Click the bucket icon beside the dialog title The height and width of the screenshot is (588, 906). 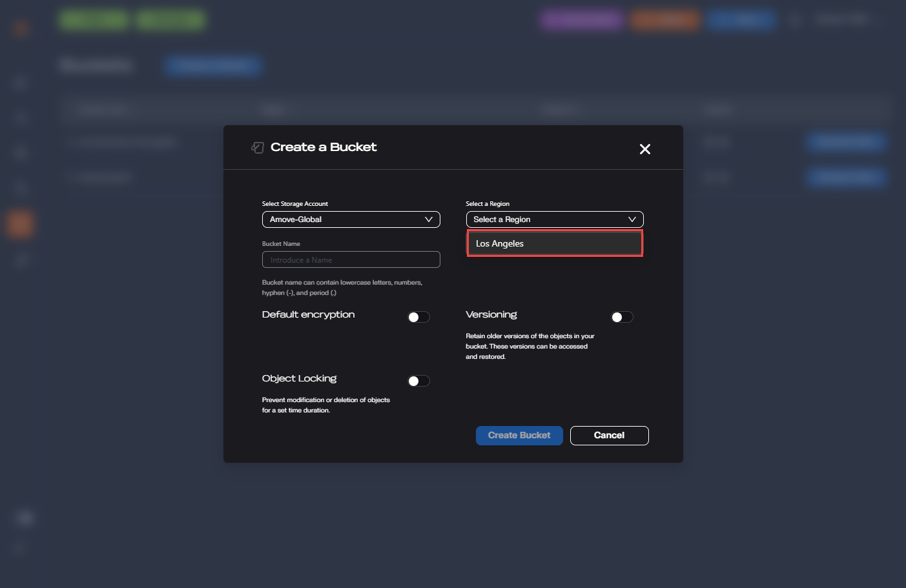tap(258, 148)
